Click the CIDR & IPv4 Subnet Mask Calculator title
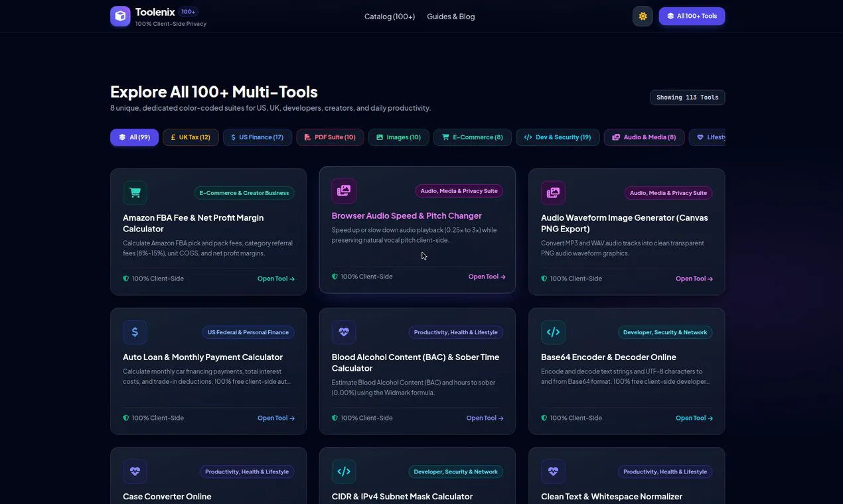The image size is (843, 504). (x=402, y=497)
